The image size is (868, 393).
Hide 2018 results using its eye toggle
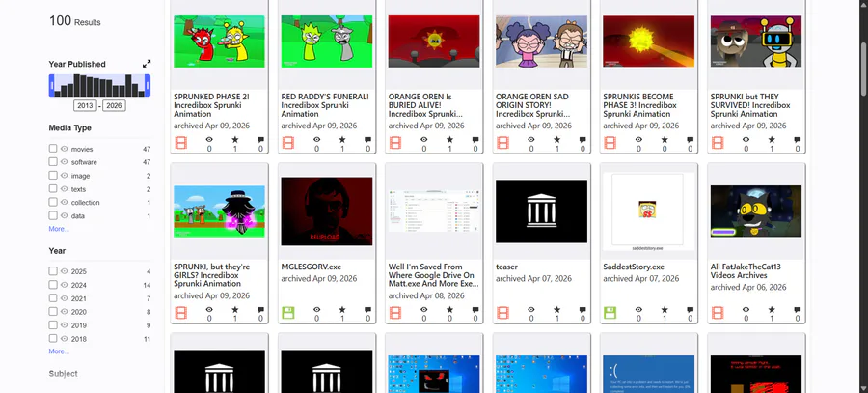pos(65,338)
